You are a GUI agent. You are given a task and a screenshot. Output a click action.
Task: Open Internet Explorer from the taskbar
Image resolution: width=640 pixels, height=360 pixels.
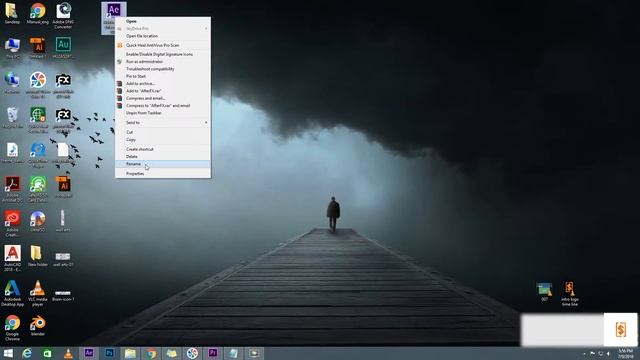pyautogui.click(x=27, y=353)
